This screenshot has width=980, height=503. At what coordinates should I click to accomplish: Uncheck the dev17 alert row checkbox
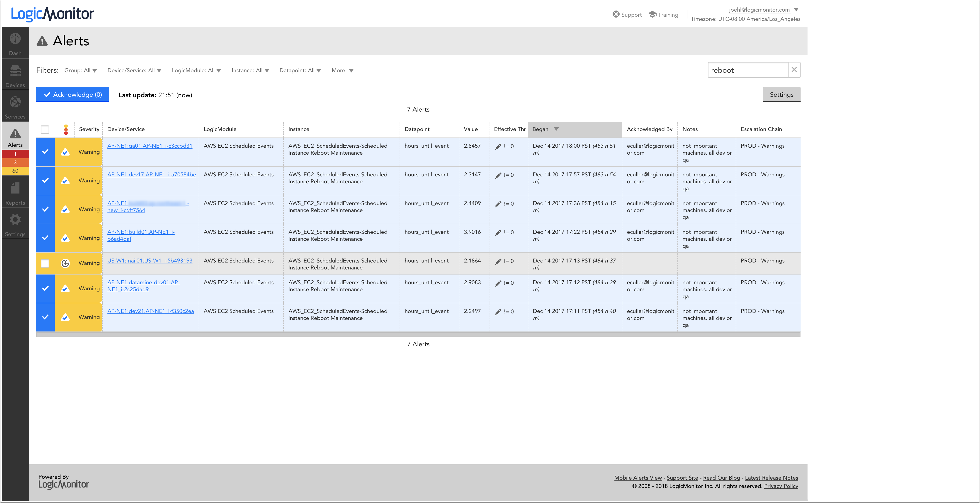click(45, 180)
